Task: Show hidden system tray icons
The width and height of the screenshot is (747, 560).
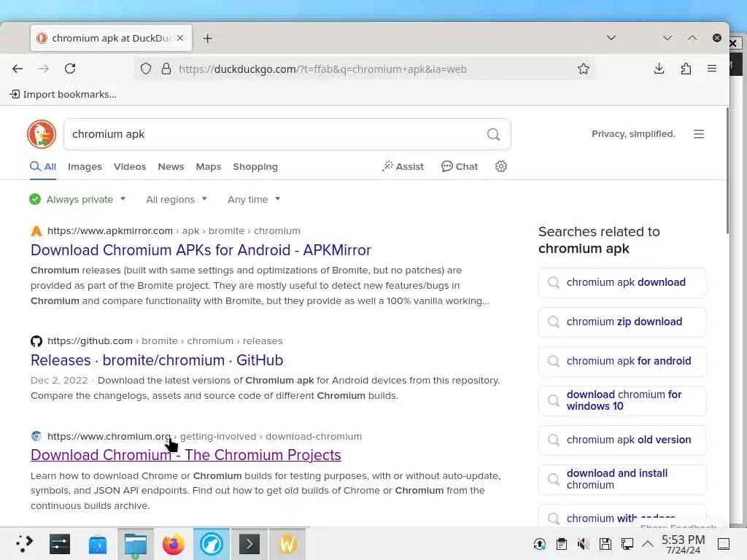Action: tap(648, 544)
